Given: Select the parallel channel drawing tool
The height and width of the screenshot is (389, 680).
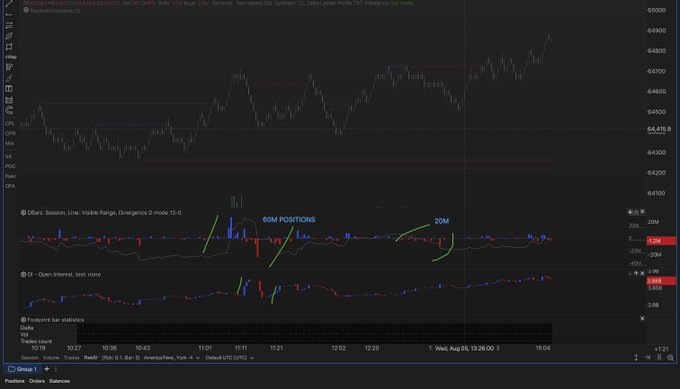Looking at the screenshot, I should (9, 36).
